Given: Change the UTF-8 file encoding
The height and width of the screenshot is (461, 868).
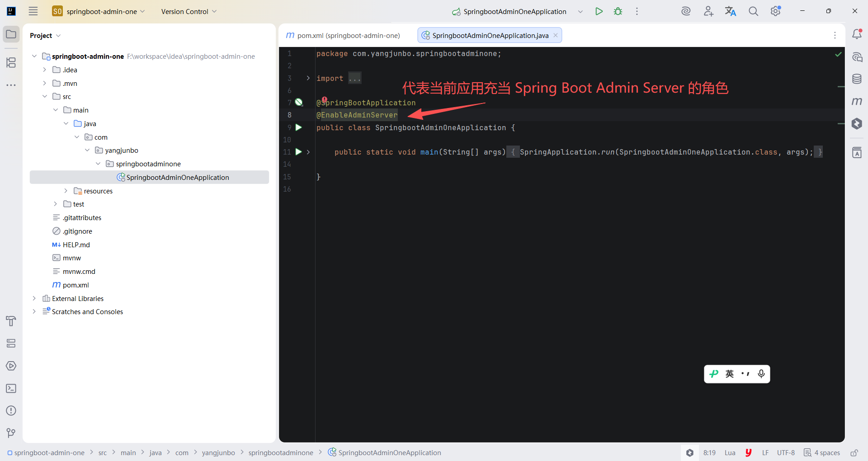Looking at the screenshot, I should (786, 453).
